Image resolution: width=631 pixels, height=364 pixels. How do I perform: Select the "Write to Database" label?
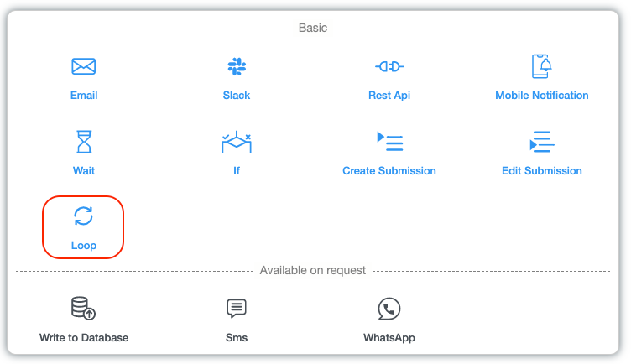[x=84, y=338]
